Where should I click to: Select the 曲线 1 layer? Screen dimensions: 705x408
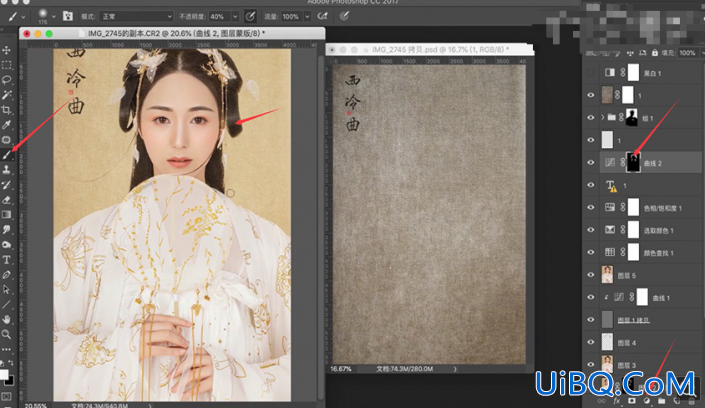(651, 297)
